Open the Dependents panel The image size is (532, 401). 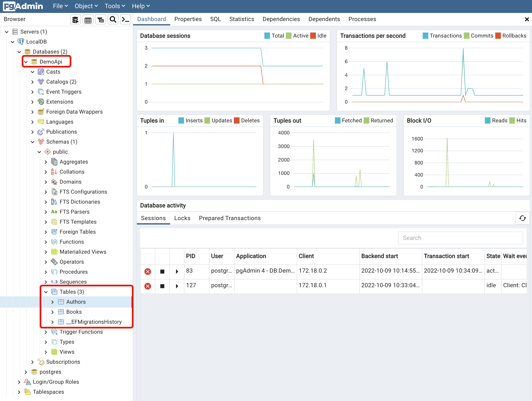[324, 19]
